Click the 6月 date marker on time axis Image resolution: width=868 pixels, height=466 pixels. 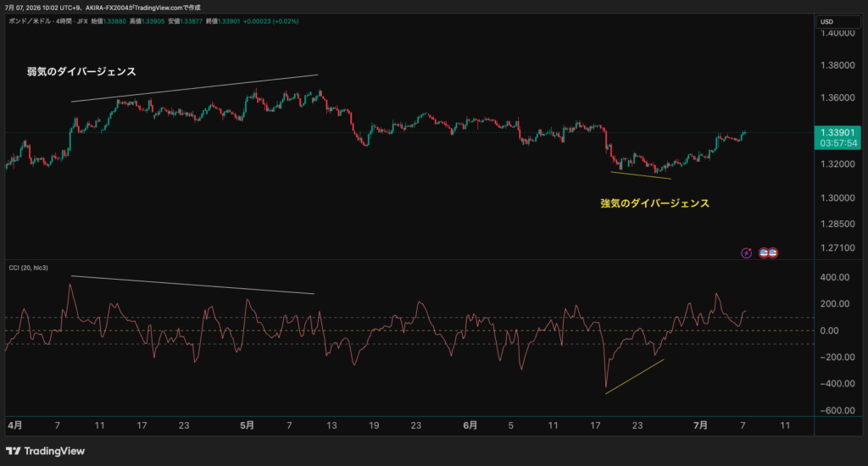[x=470, y=425]
